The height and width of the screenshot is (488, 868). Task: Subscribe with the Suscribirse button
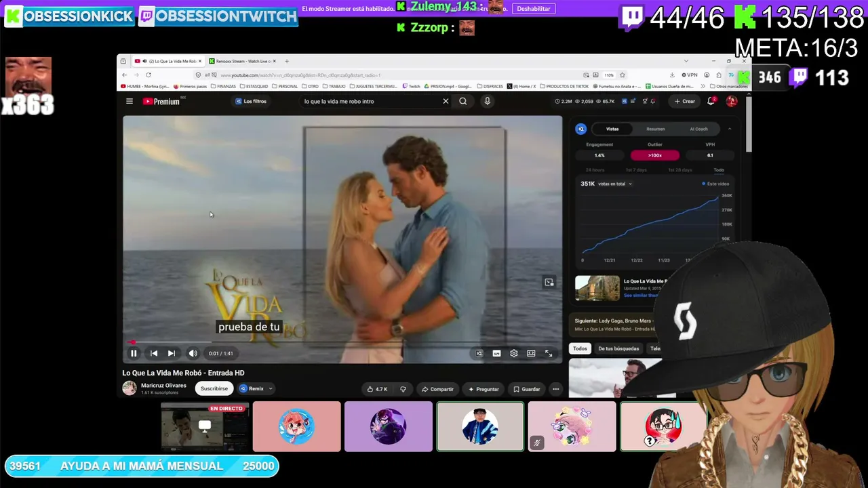(214, 388)
